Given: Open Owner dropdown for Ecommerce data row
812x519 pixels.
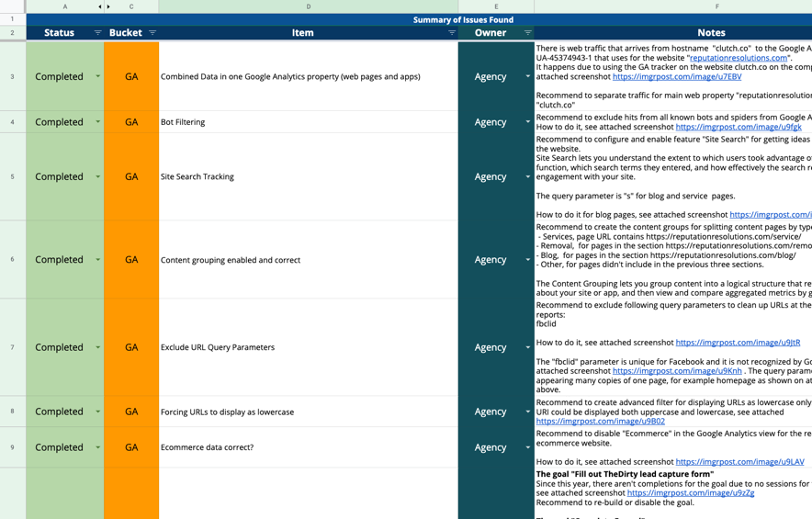Looking at the screenshot, I should (527, 447).
